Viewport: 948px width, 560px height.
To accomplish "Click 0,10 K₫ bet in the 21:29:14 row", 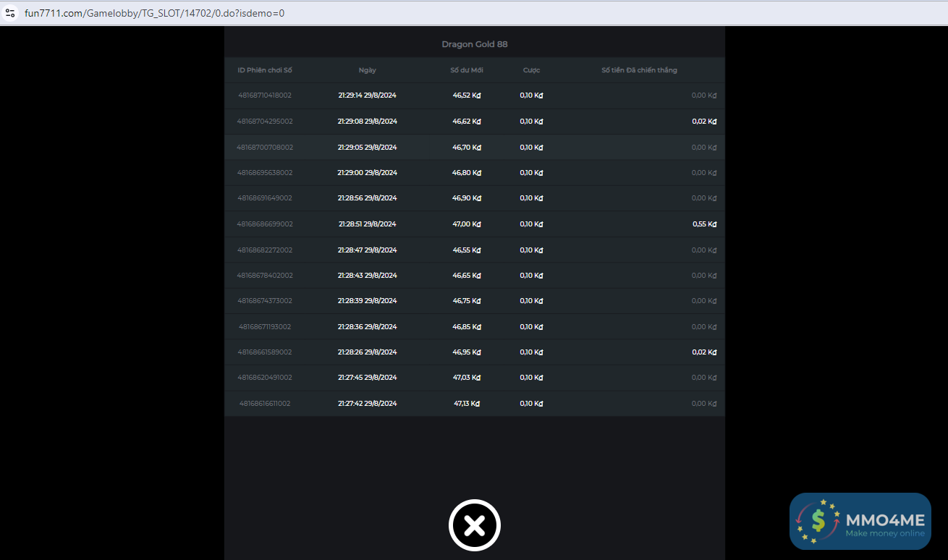I will [x=531, y=96].
